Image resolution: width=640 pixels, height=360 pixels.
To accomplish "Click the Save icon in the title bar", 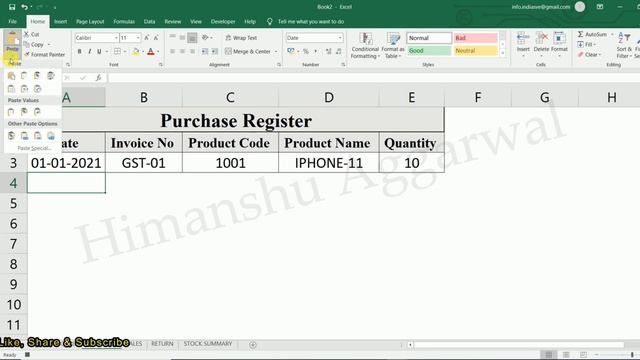I will [x=12, y=7].
